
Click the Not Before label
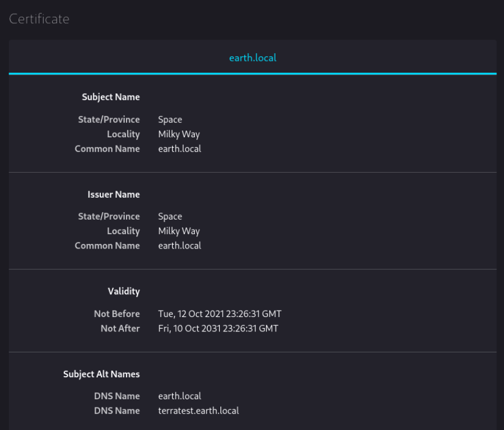pyautogui.click(x=117, y=314)
